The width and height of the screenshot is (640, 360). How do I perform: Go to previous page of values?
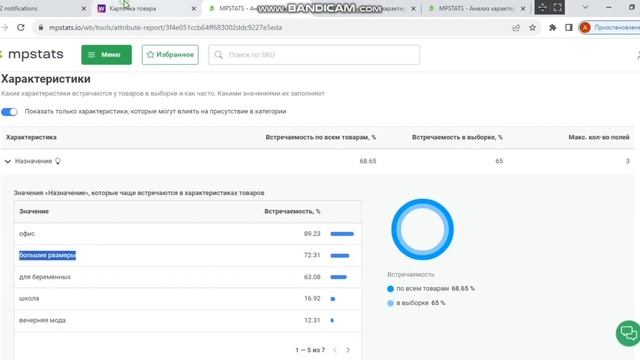pos(335,350)
